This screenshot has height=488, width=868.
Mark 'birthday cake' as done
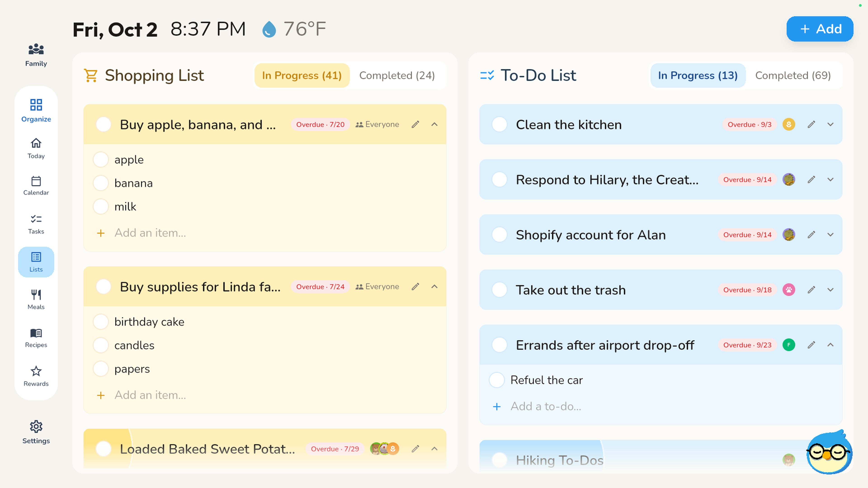point(101,322)
